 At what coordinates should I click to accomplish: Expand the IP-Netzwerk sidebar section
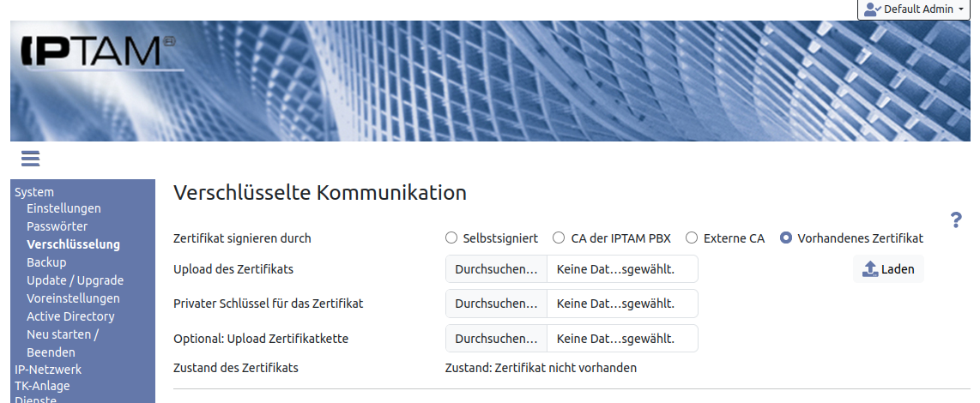pyautogui.click(x=48, y=370)
